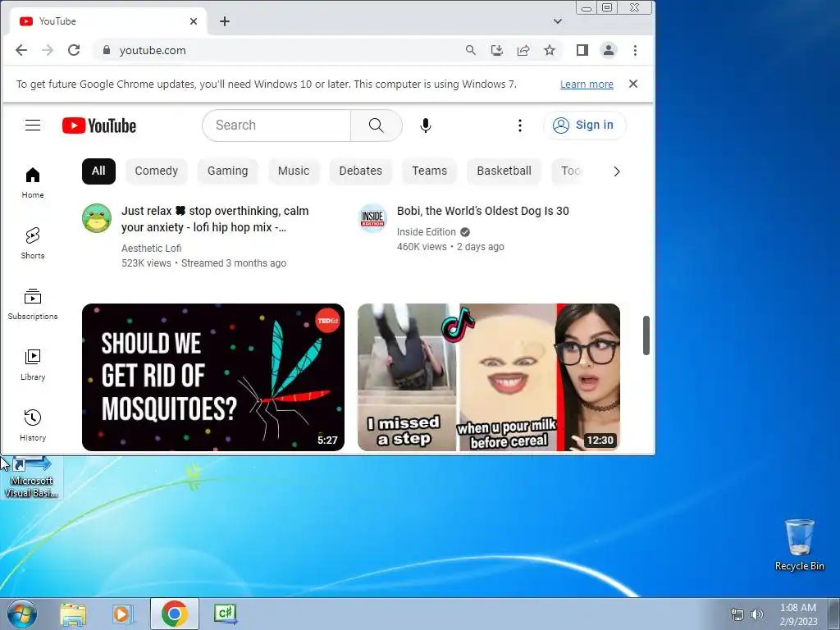The width and height of the screenshot is (840, 630).
Task: Go back in Chrome
Action: coord(21,50)
